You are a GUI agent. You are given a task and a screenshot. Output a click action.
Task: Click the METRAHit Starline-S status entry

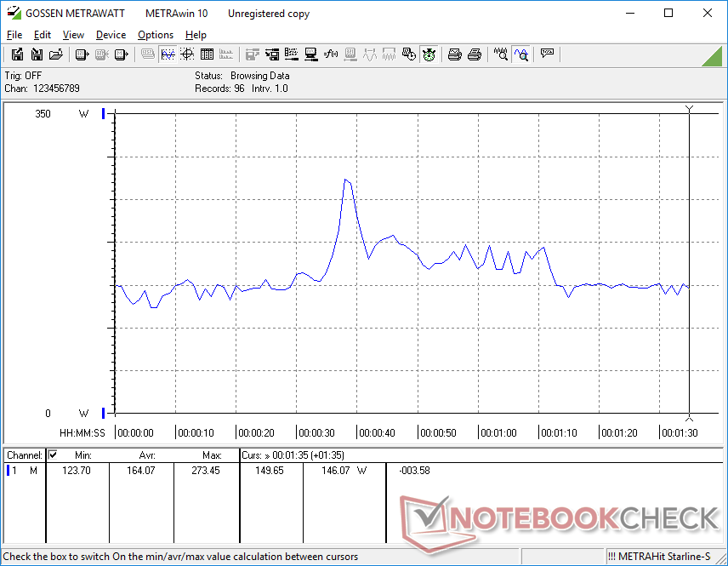pos(659,557)
